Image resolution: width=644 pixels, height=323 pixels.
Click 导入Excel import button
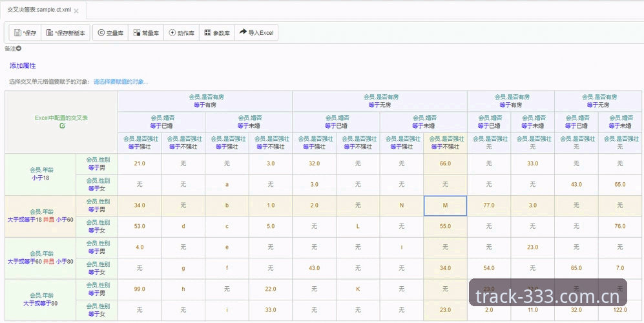(x=256, y=33)
